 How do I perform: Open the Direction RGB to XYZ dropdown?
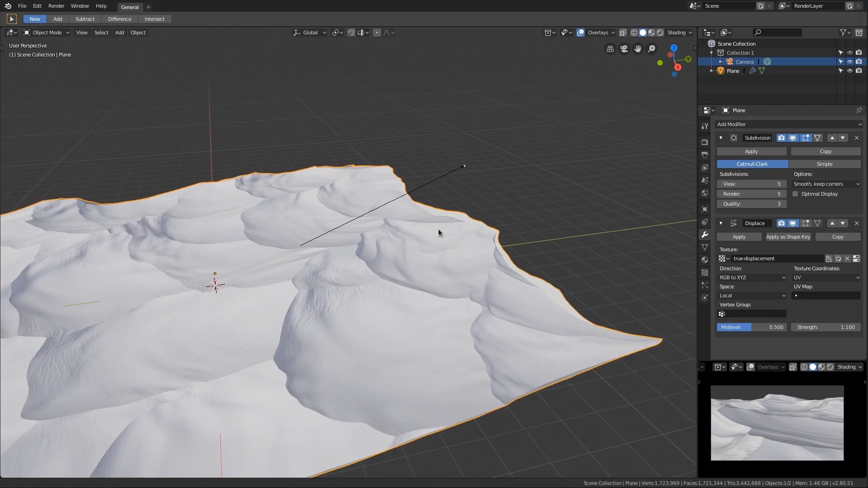tap(752, 277)
